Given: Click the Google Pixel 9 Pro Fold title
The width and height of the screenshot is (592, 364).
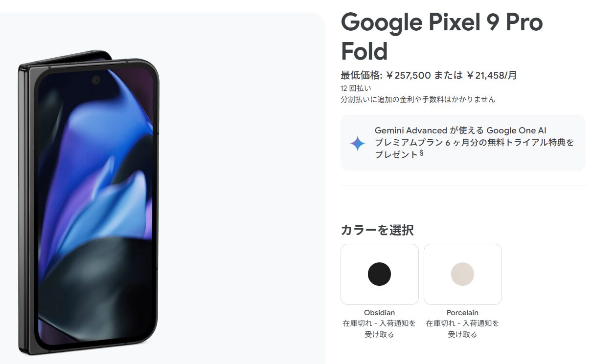Looking at the screenshot, I should coord(442,36).
